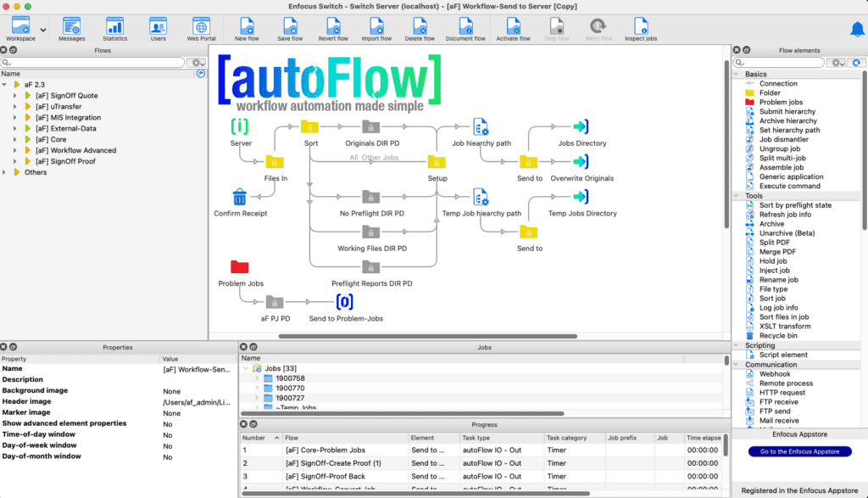Open the Workspace dropdown arrow
868x498 pixels.
coord(42,30)
